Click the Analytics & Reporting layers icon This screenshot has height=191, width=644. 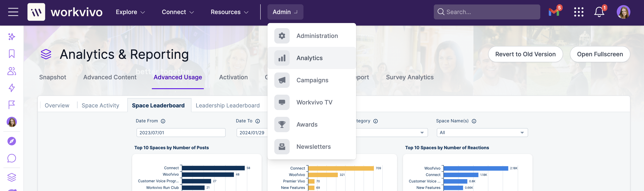pos(46,54)
